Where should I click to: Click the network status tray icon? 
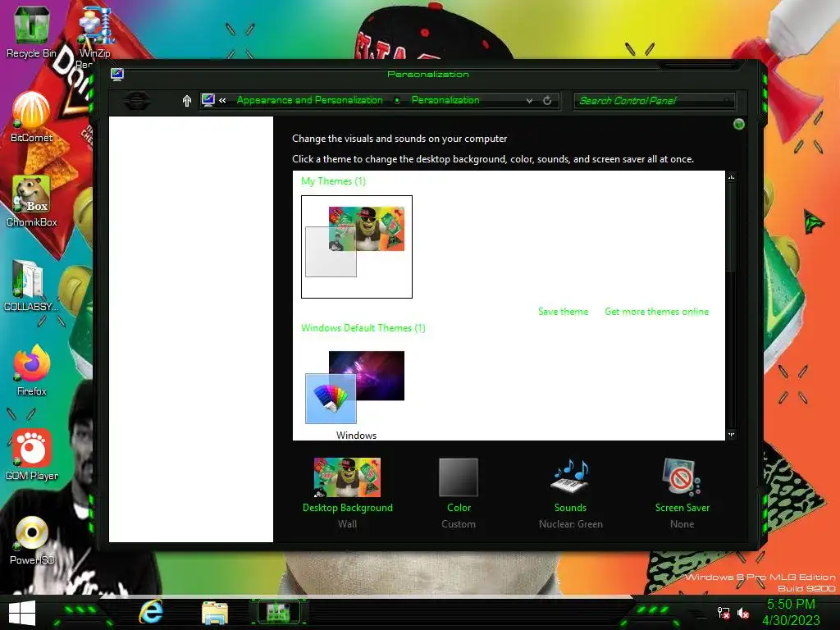point(723,612)
